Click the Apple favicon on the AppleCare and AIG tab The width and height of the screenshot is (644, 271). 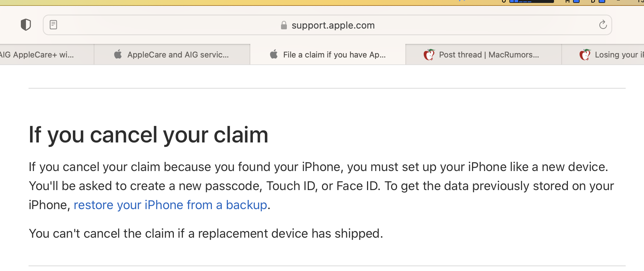pyautogui.click(x=118, y=55)
